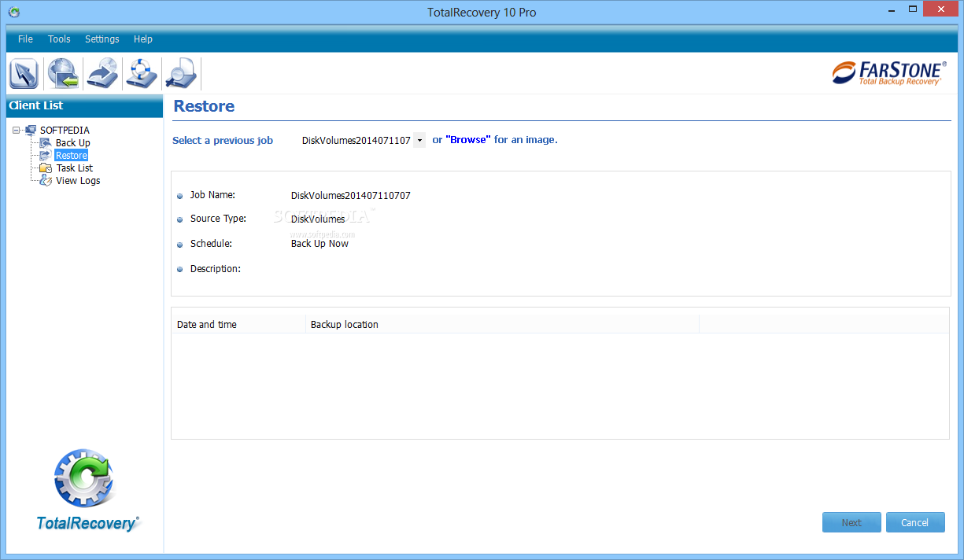Select the View Logs tree item

(x=78, y=180)
